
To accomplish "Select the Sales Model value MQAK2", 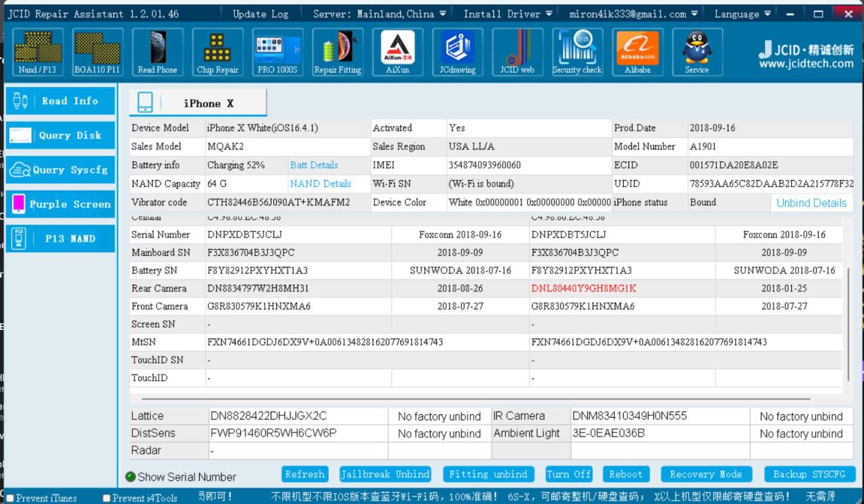I will [x=225, y=146].
